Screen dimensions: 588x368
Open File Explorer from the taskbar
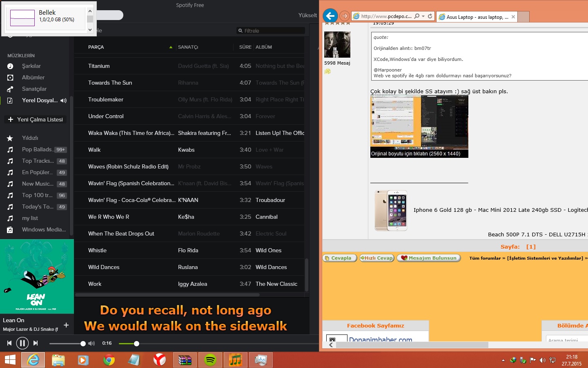click(58, 360)
